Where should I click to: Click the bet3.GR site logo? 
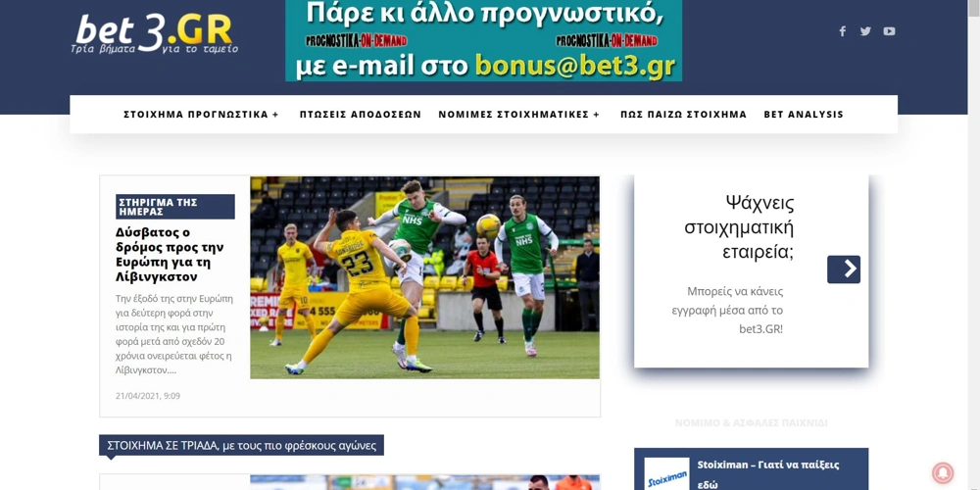point(155,32)
